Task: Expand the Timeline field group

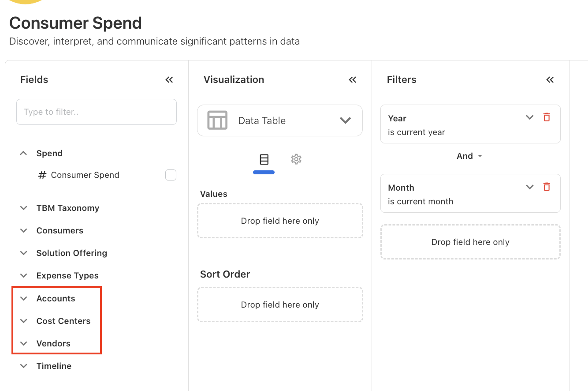Action: pos(24,366)
